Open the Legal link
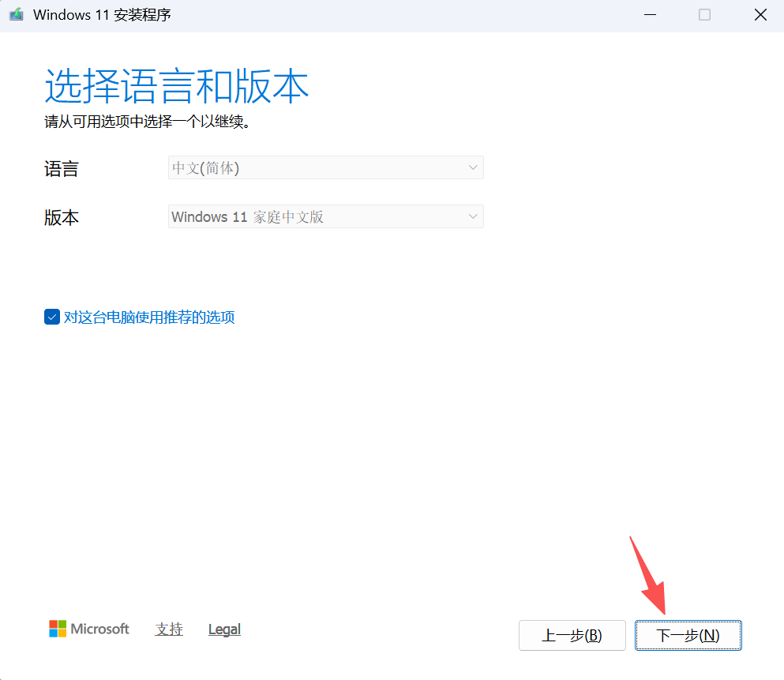This screenshot has width=784, height=680. click(224, 629)
